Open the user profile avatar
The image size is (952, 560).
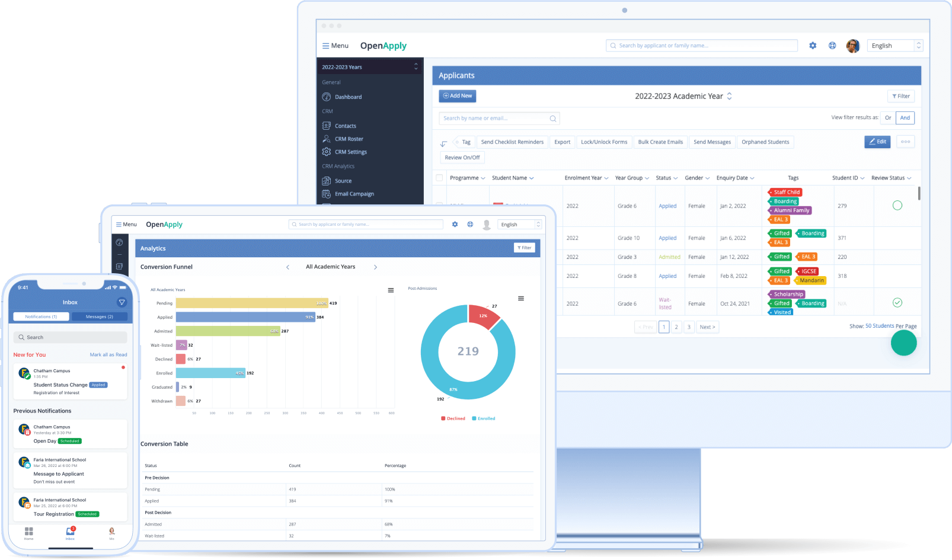pos(852,46)
